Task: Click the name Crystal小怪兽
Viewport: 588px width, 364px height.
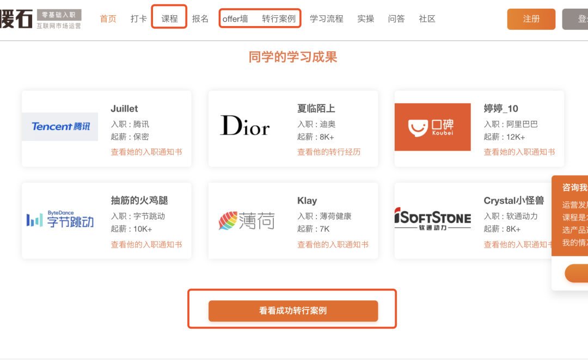Action: (x=514, y=201)
